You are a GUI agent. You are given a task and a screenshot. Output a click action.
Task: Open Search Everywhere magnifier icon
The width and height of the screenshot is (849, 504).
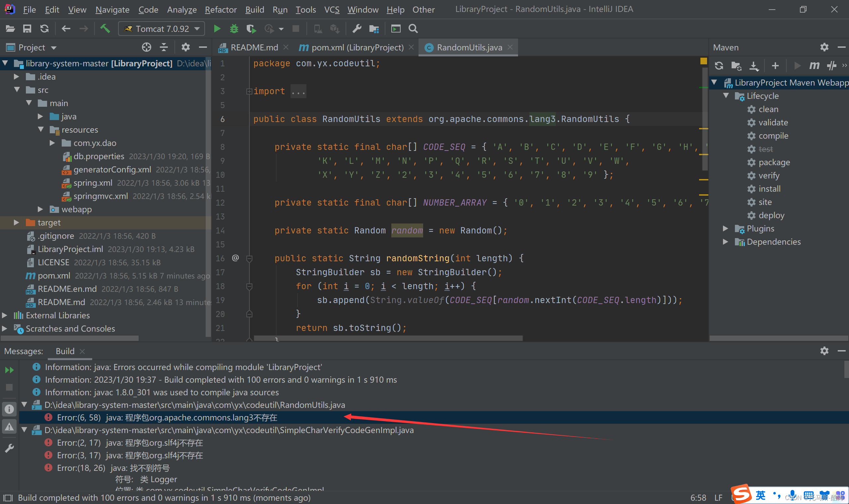pos(413,29)
